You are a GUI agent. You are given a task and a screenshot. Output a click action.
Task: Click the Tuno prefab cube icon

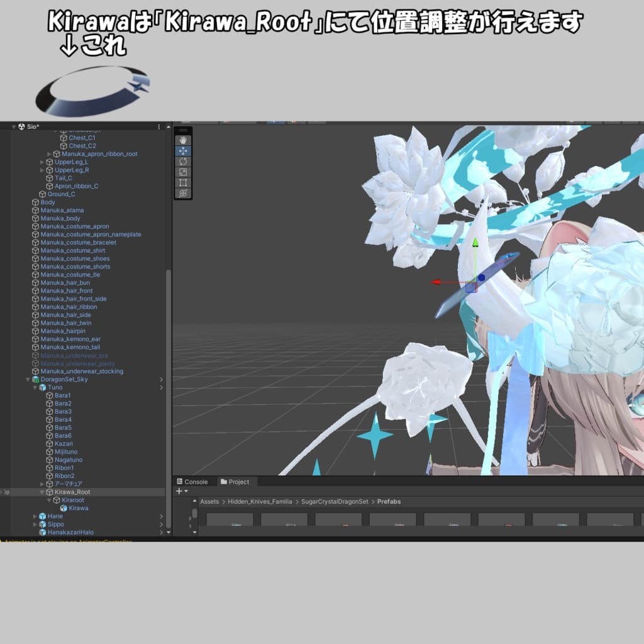coord(43,387)
